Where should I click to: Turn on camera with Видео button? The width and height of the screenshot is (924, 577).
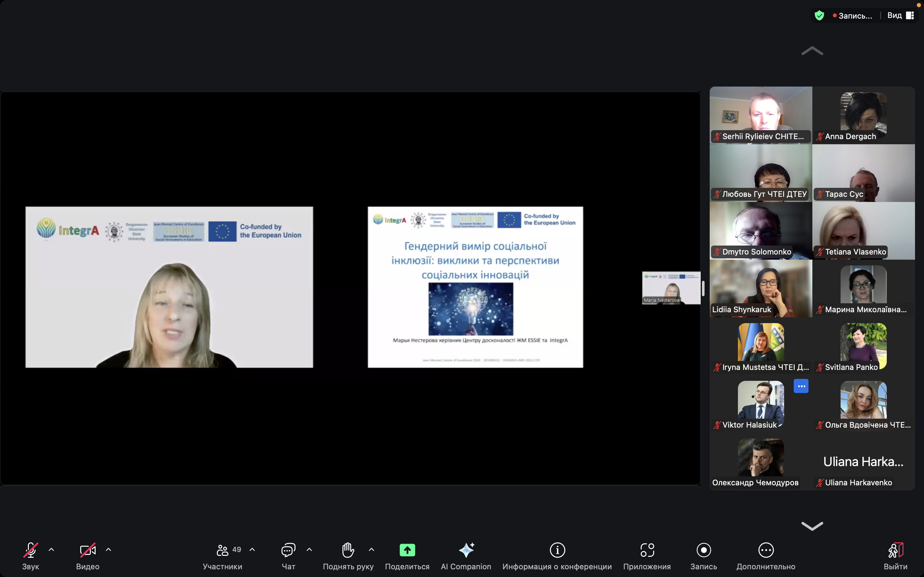[x=88, y=550]
